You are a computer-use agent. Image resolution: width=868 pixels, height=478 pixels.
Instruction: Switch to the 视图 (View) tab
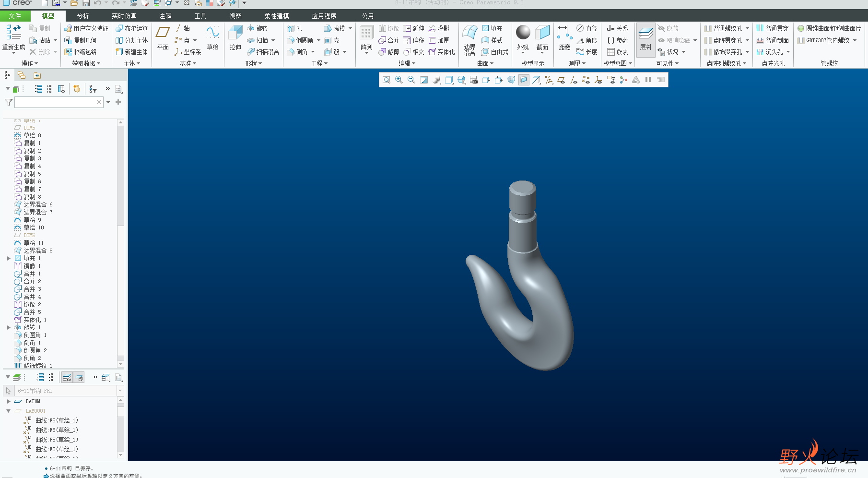pos(235,16)
